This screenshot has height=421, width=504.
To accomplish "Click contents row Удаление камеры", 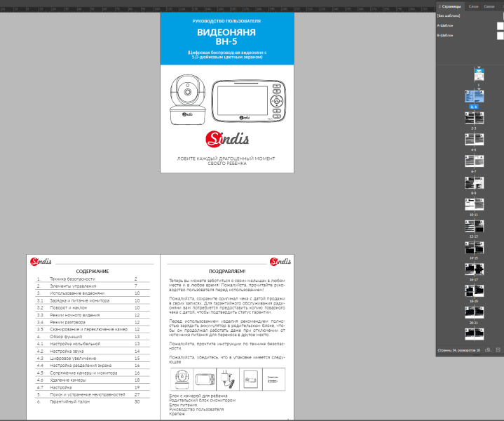I will [93, 380].
